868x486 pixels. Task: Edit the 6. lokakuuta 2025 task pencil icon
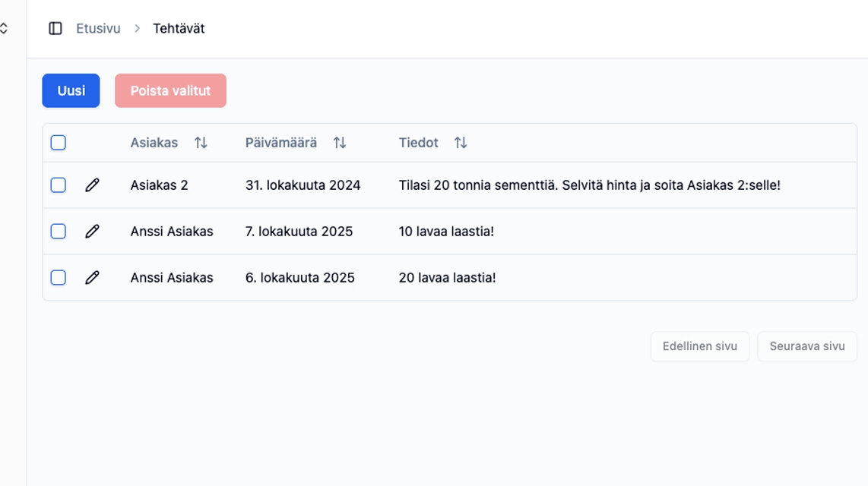click(92, 278)
